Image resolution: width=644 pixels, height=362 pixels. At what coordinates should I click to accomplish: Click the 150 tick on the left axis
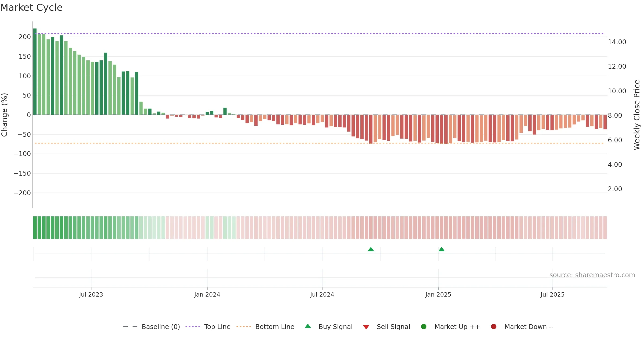[x=25, y=57]
